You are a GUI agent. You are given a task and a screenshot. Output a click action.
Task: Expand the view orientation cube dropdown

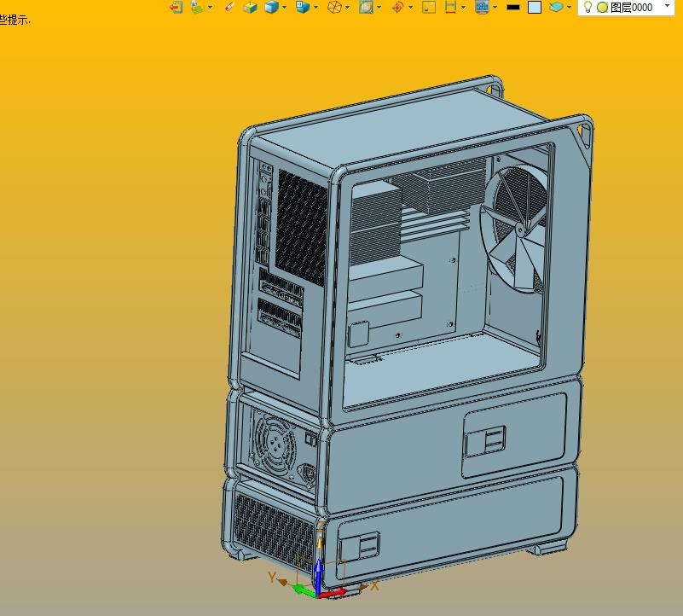(315, 8)
